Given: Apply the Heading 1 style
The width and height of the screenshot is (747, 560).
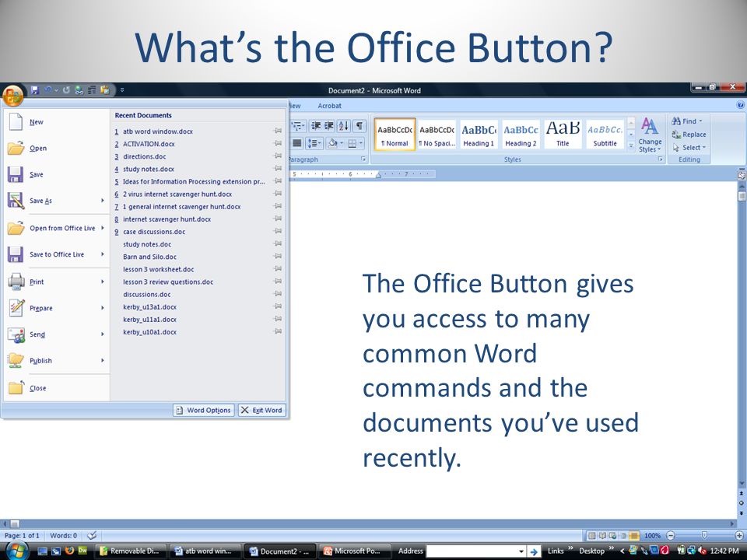Looking at the screenshot, I should 479,135.
